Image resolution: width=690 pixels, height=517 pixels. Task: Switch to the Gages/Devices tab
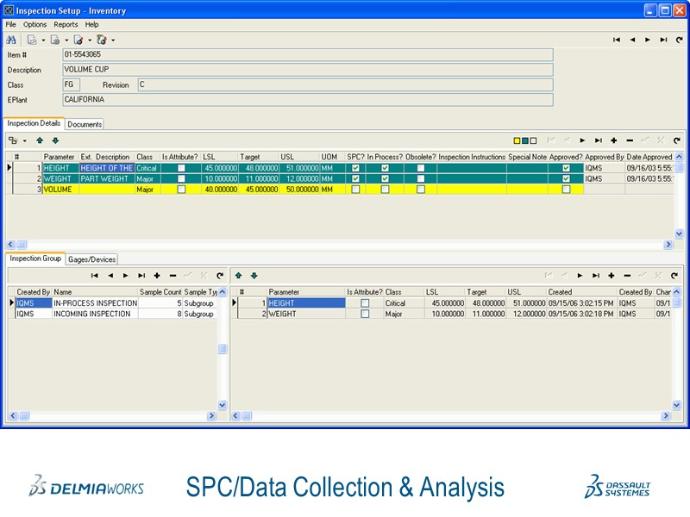[92, 259]
